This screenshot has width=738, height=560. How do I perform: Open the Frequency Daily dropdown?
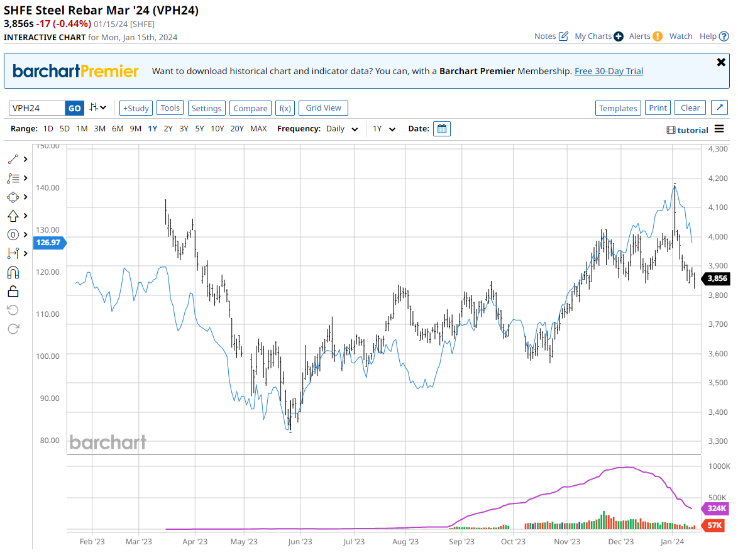(x=343, y=129)
